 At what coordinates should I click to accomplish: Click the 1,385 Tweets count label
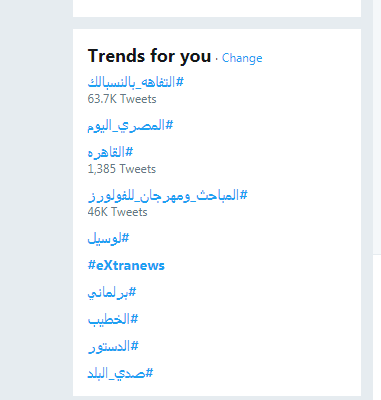122,169
